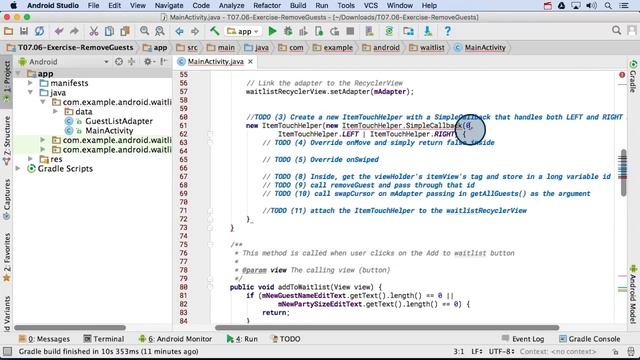Click the Synchronize toolbar icon

(39, 31)
